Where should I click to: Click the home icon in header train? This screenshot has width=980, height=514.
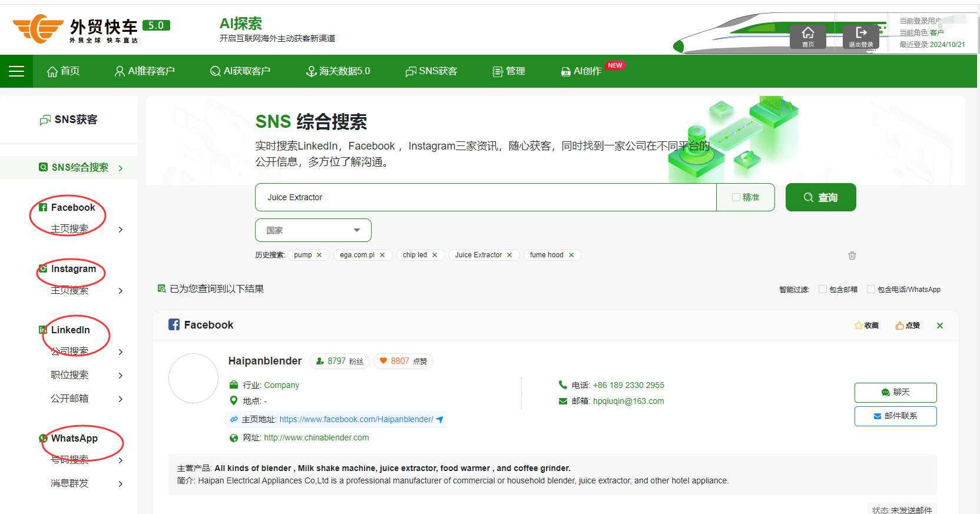(x=808, y=35)
